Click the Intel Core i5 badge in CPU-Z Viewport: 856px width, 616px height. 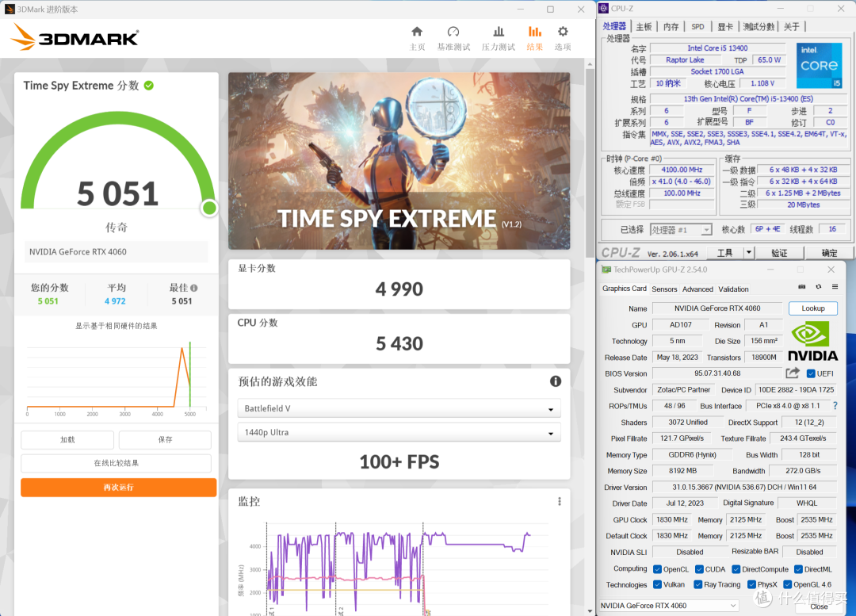tap(819, 66)
